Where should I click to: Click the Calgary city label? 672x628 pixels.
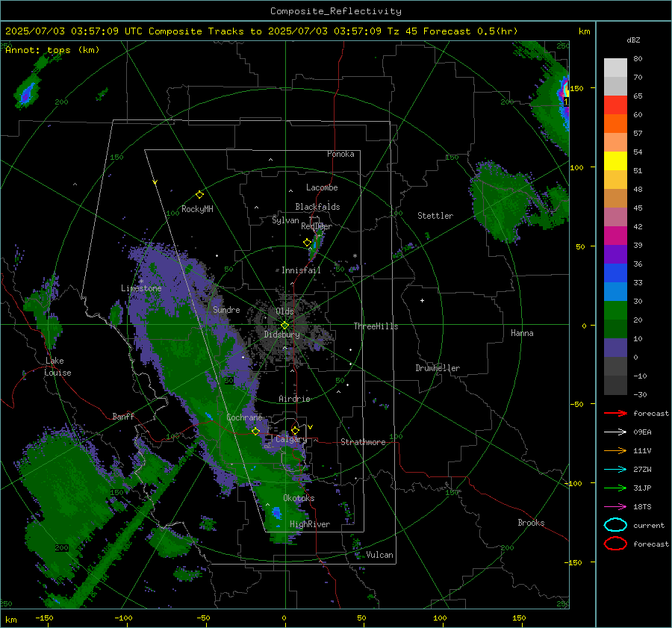click(291, 439)
